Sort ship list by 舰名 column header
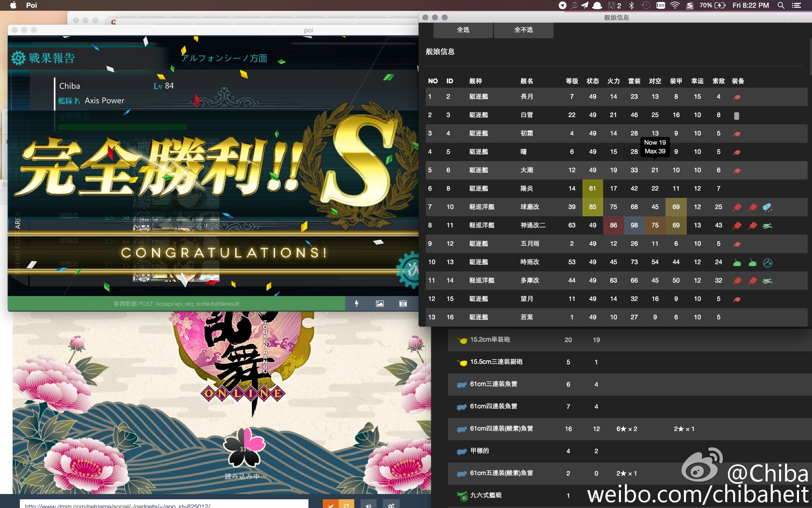812x508 pixels. click(x=527, y=81)
